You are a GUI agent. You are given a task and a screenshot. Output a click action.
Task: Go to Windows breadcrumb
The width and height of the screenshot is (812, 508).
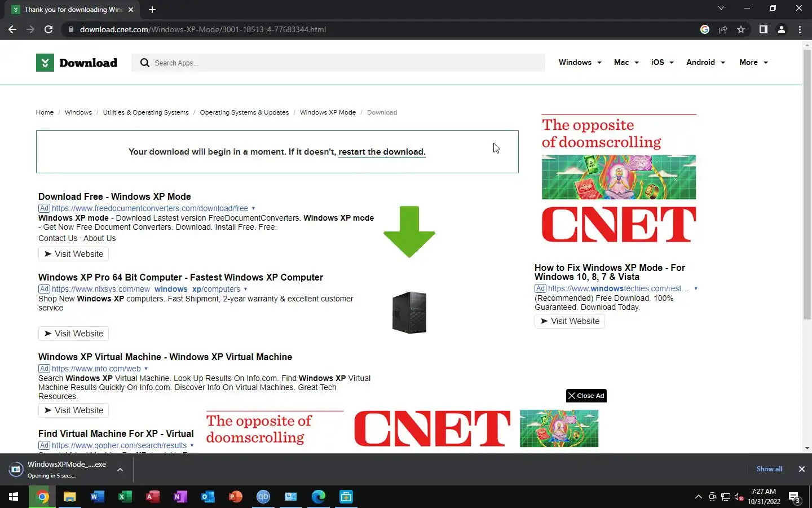[78, 112]
